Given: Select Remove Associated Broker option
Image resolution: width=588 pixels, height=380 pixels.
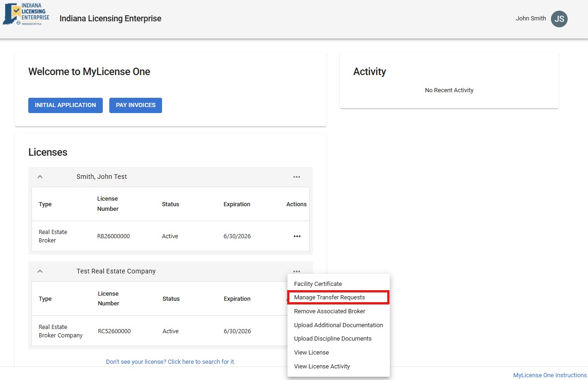Looking at the screenshot, I should pyautogui.click(x=329, y=311).
